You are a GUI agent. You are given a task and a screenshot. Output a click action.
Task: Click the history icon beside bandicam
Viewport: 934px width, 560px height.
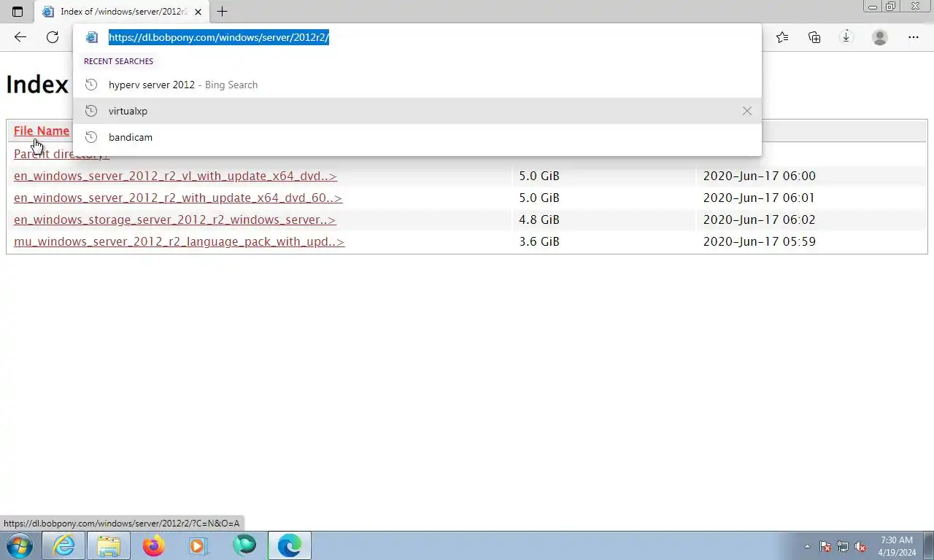pyautogui.click(x=91, y=137)
